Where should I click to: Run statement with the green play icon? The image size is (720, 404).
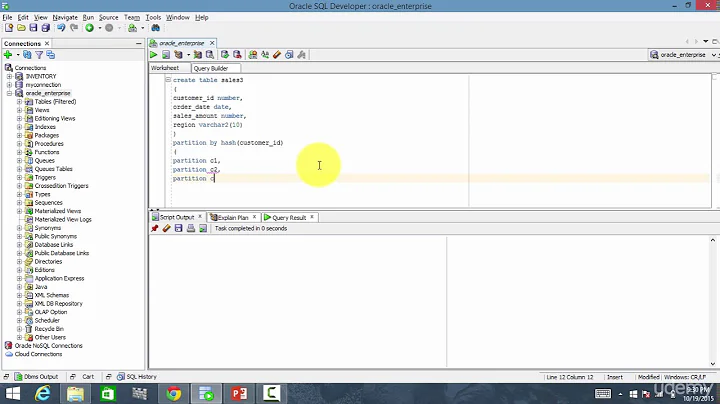click(153, 55)
